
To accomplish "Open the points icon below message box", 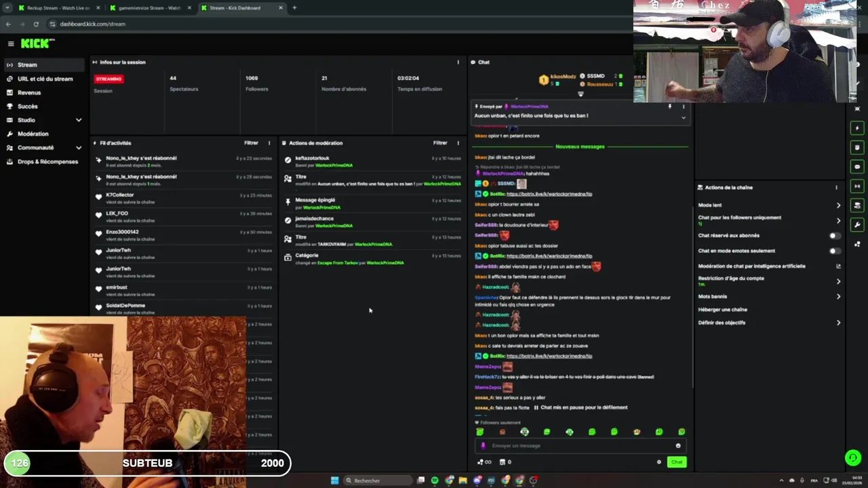I will [x=484, y=462].
